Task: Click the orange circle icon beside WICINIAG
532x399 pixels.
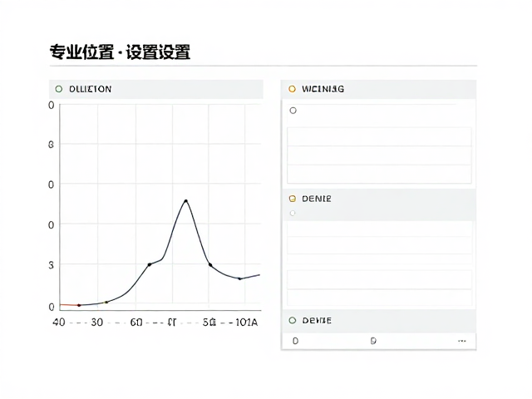Action: click(x=292, y=89)
